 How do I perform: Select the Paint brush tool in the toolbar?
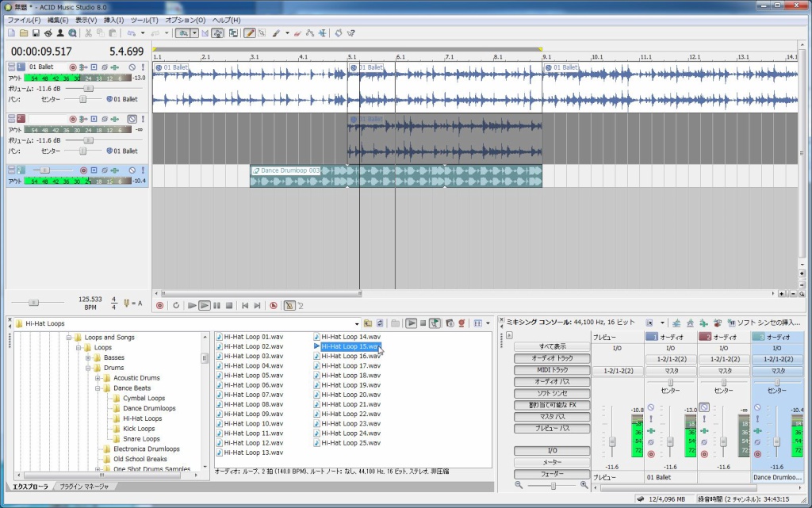277,33
